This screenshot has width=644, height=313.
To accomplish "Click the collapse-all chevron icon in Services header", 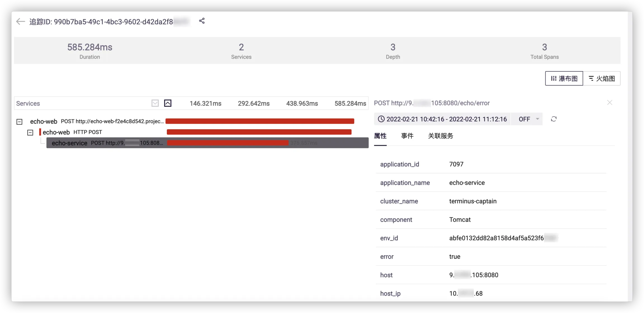I will pos(168,103).
